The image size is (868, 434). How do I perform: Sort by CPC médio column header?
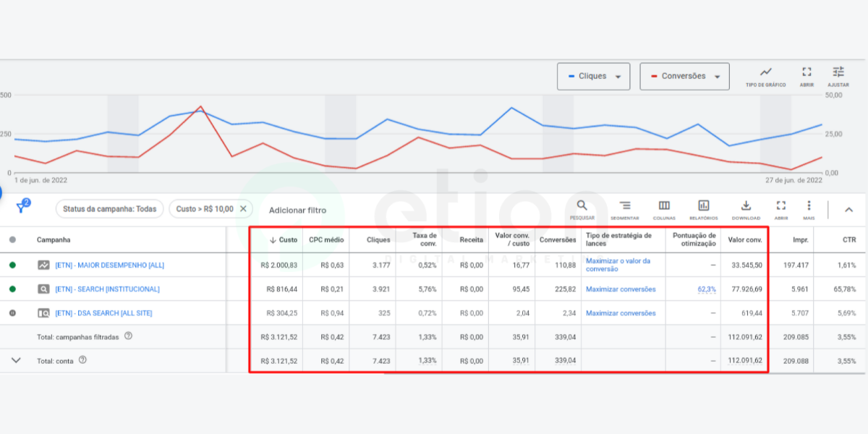click(x=326, y=239)
